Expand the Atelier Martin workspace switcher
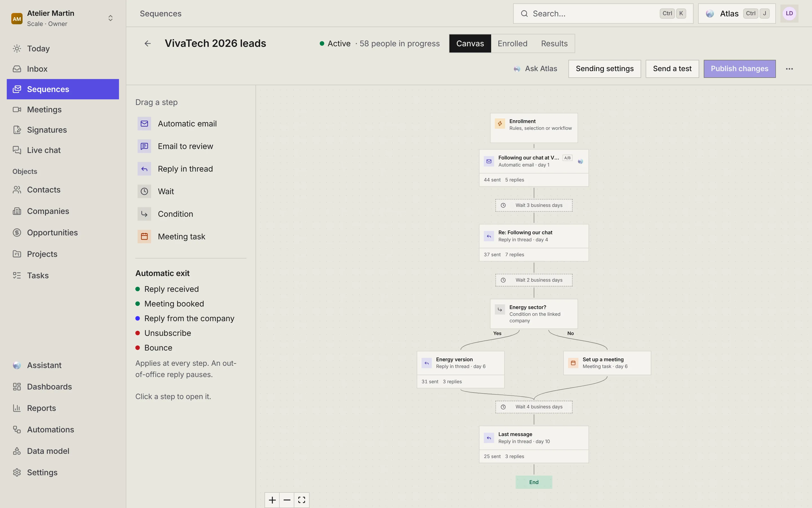The height and width of the screenshot is (508, 812). (111, 18)
